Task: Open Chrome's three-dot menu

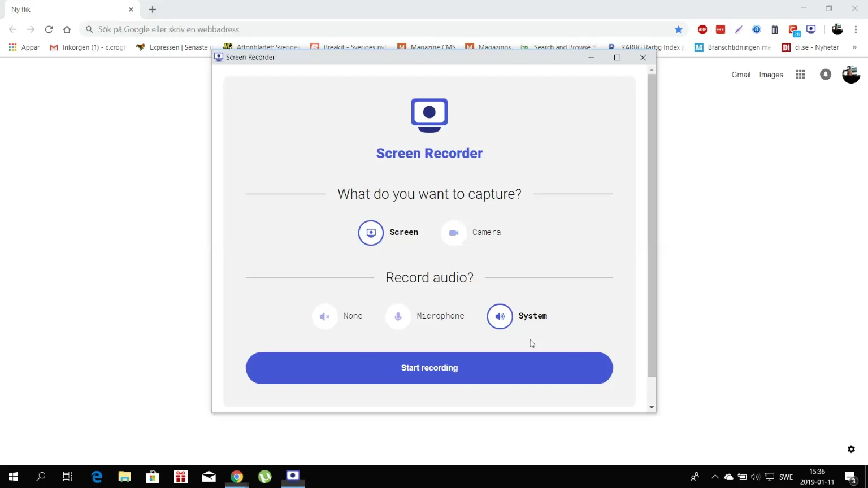Action: coord(856,29)
